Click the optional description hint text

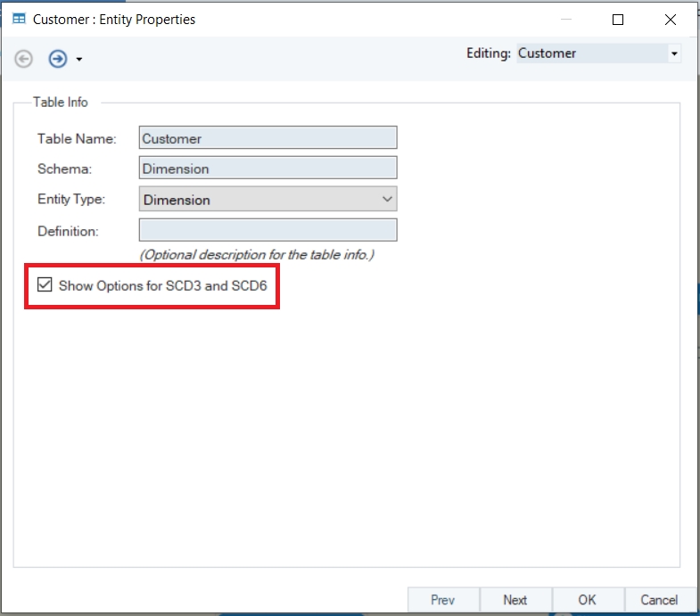[257, 255]
